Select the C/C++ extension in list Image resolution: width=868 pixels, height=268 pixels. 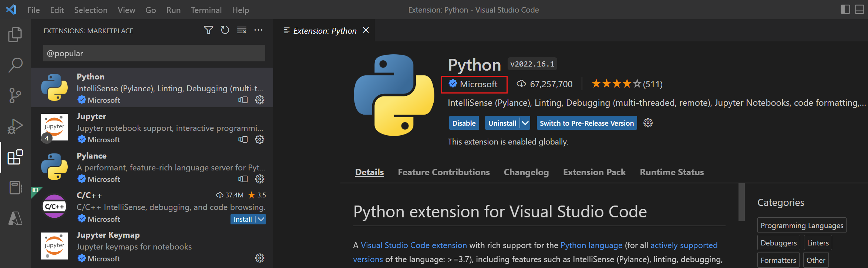[152, 207]
